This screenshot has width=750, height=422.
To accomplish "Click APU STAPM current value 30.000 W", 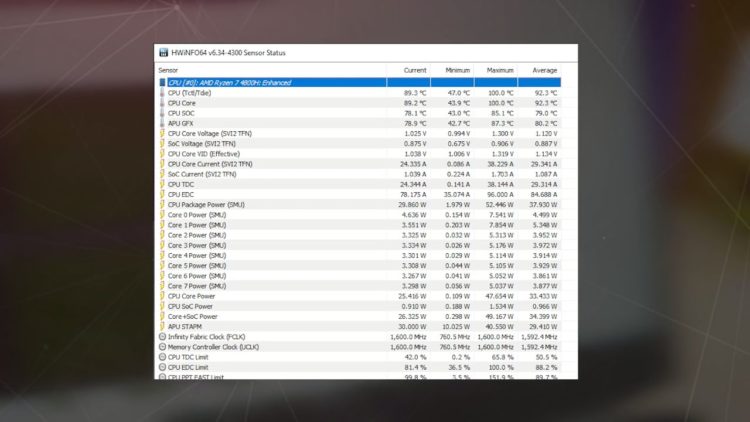I will [x=412, y=326].
